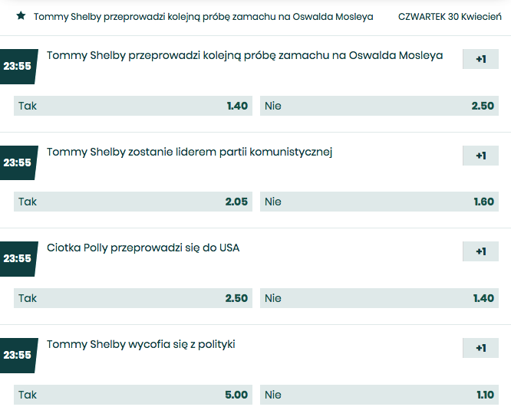
Task: Click the Czwartek 30 Kwiecień date label
Action: [450, 16]
